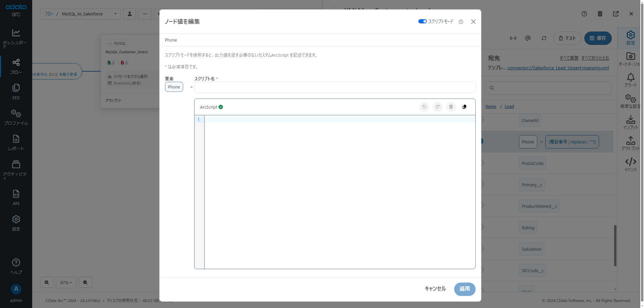644x308 pixels.
Task: Edit the 電話番号 replace expression
Action: (x=572, y=142)
